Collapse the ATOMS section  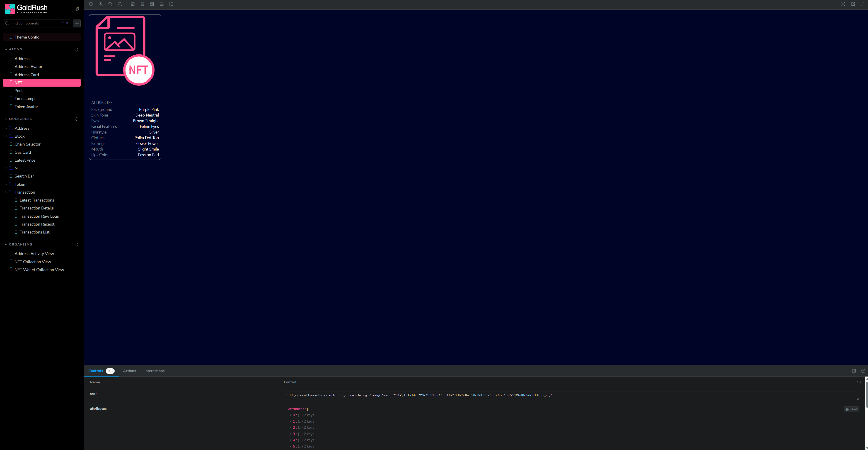(15, 49)
